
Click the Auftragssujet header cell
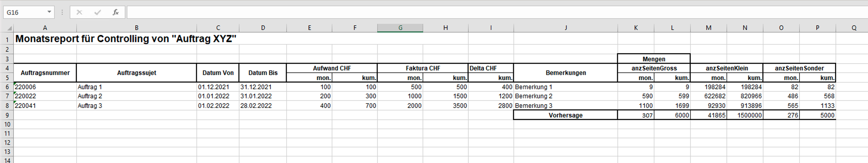[137, 73]
